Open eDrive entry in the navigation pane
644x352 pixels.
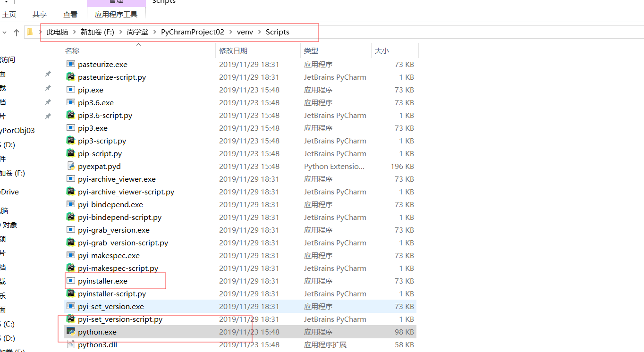(x=9, y=192)
